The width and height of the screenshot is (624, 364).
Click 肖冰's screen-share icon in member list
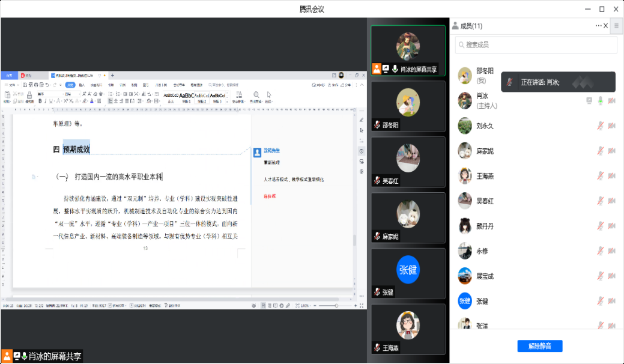point(589,101)
